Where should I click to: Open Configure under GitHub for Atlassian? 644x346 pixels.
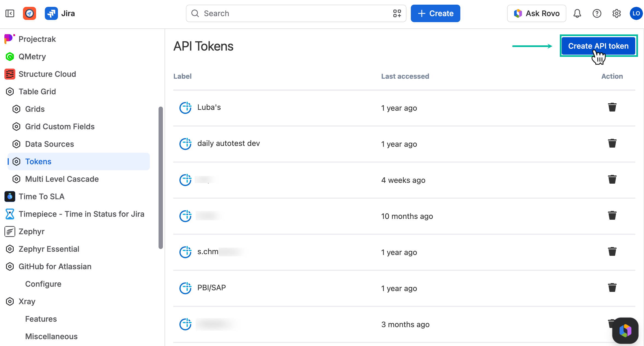coord(43,284)
